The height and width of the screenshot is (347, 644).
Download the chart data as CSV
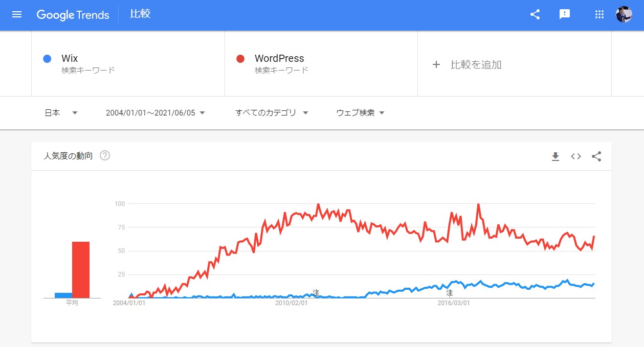tap(556, 156)
